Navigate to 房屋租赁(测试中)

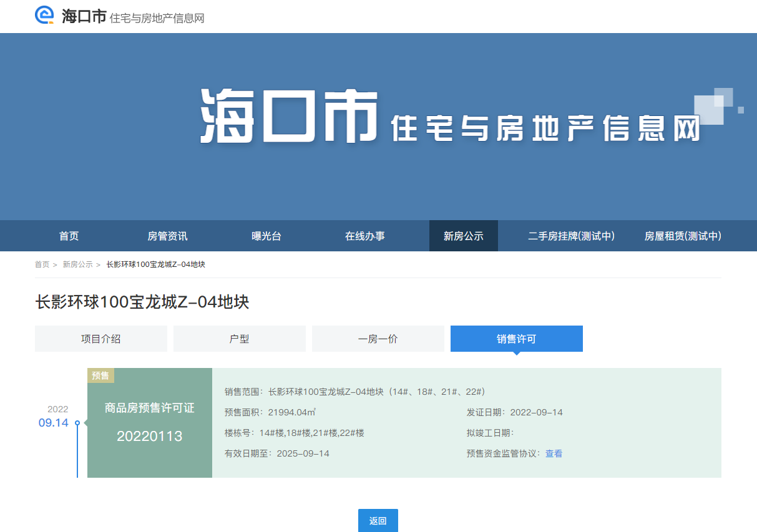[683, 236]
